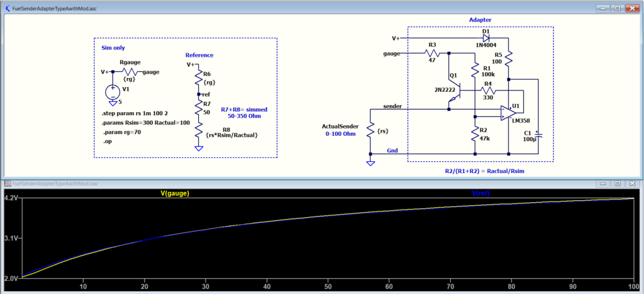This screenshot has width=644, height=294.
Task: Click the 10 tick on the horizontal axis
Action: pos(84,286)
